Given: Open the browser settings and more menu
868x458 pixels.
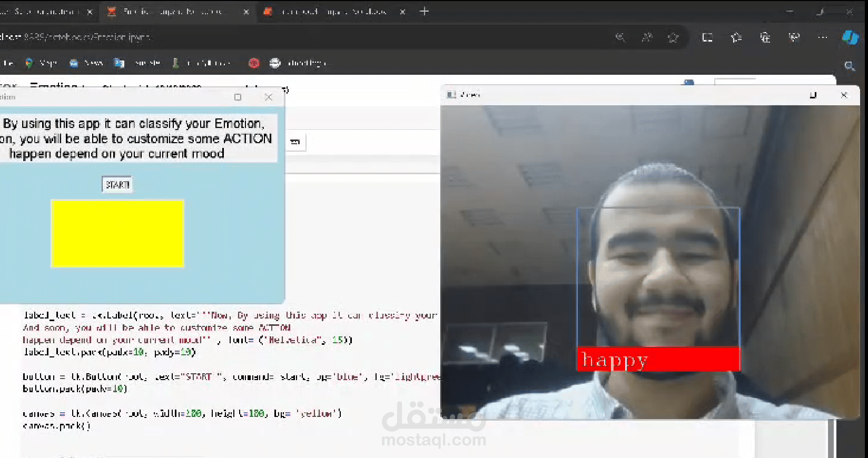Looking at the screenshot, I should pyautogui.click(x=822, y=37).
